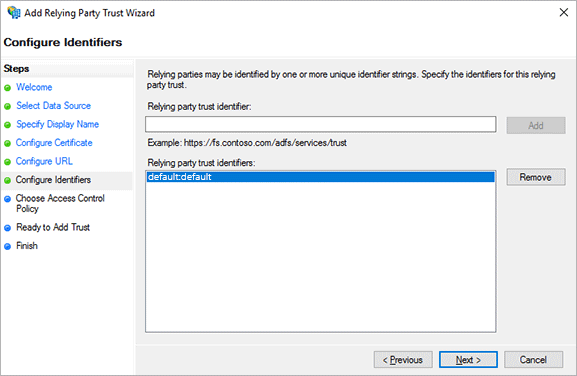Focus the Relying party trust identifier field
The image size is (577, 376).
click(x=321, y=124)
